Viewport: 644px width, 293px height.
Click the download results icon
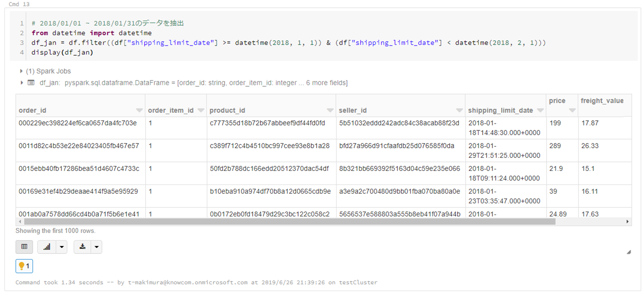point(83,247)
